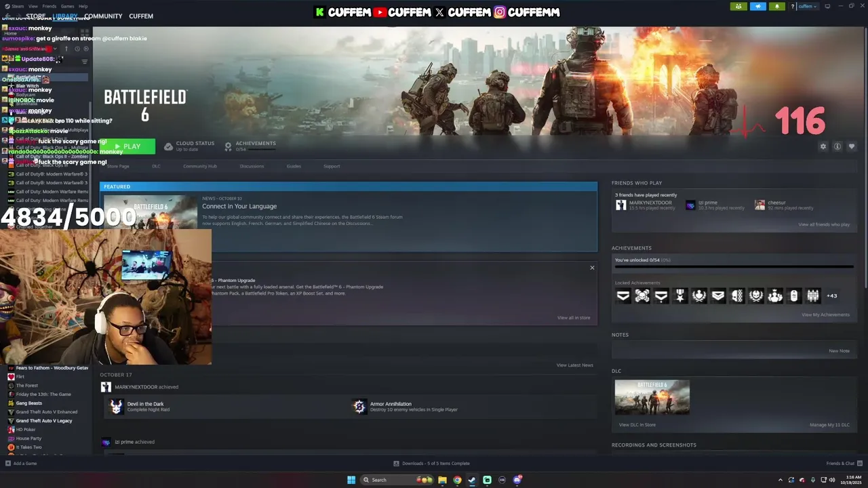Open the Games menu in Steam menu bar
The width and height of the screenshot is (868, 488).
(x=67, y=6)
